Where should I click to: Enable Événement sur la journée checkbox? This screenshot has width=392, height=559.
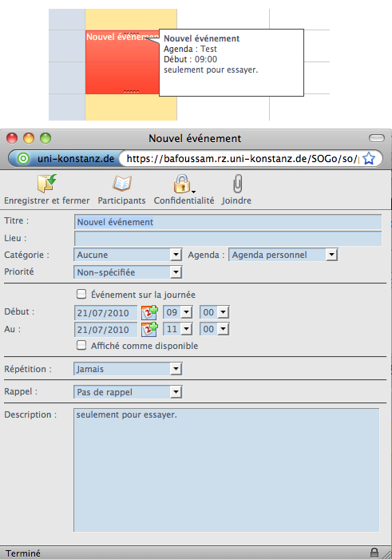point(81,294)
